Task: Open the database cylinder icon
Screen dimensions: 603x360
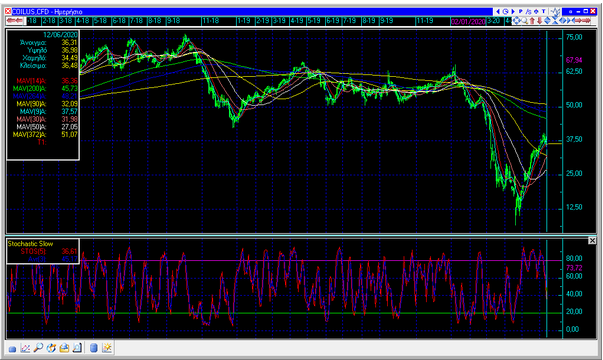Action: click(x=93, y=348)
